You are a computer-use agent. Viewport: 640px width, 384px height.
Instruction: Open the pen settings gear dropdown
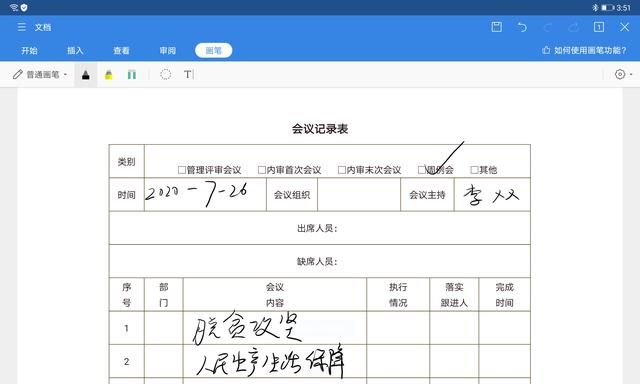pos(623,74)
